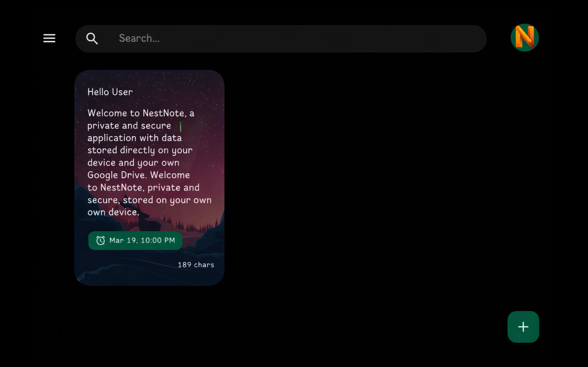Viewport: 588px width, 367px height.
Task: Click the plus icon to create note
Action: point(523,327)
